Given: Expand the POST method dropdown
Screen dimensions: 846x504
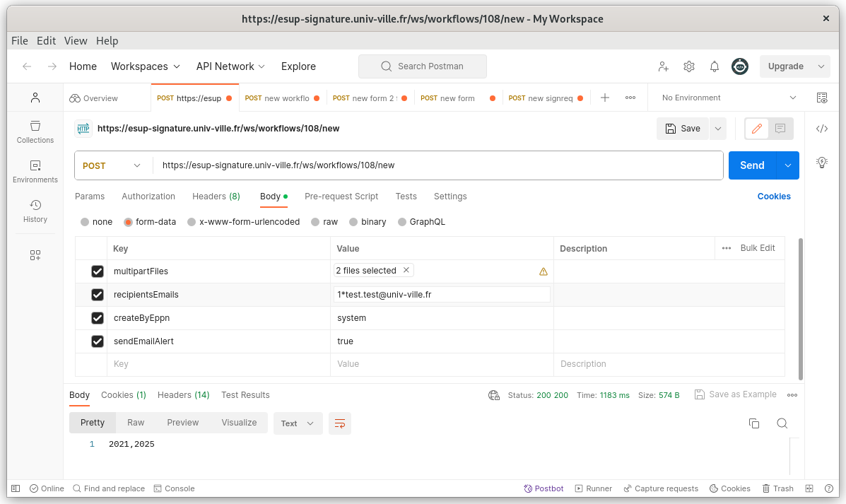Looking at the screenshot, I should click(113, 165).
